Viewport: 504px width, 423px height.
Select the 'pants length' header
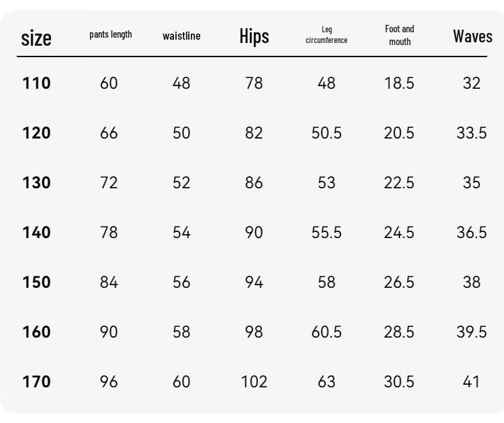pyautogui.click(x=111, y=34)
